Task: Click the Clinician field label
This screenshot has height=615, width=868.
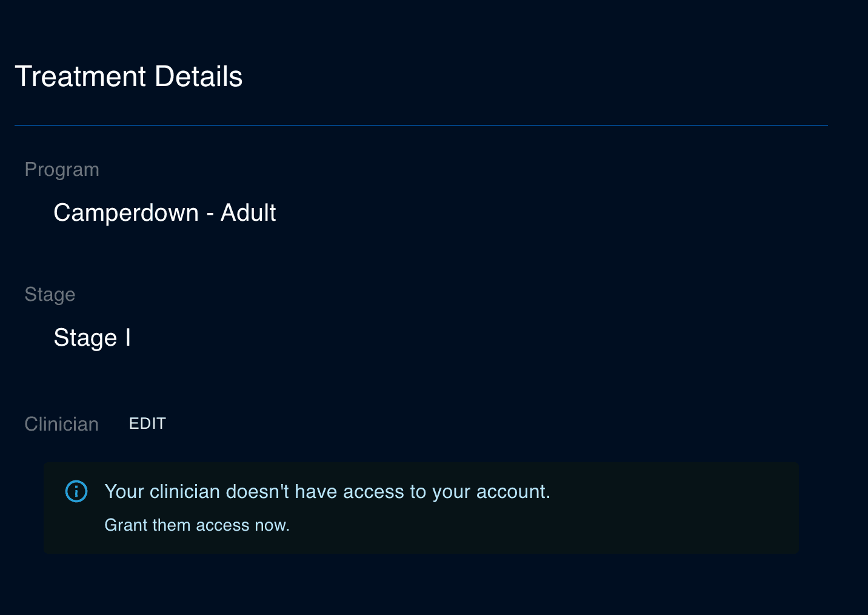Action: (61, 424)
